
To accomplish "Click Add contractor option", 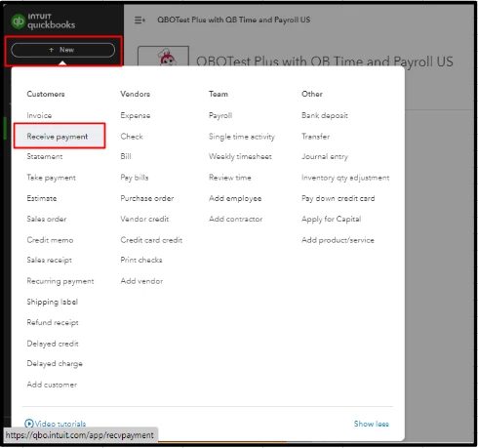I will tap(235, 219).
